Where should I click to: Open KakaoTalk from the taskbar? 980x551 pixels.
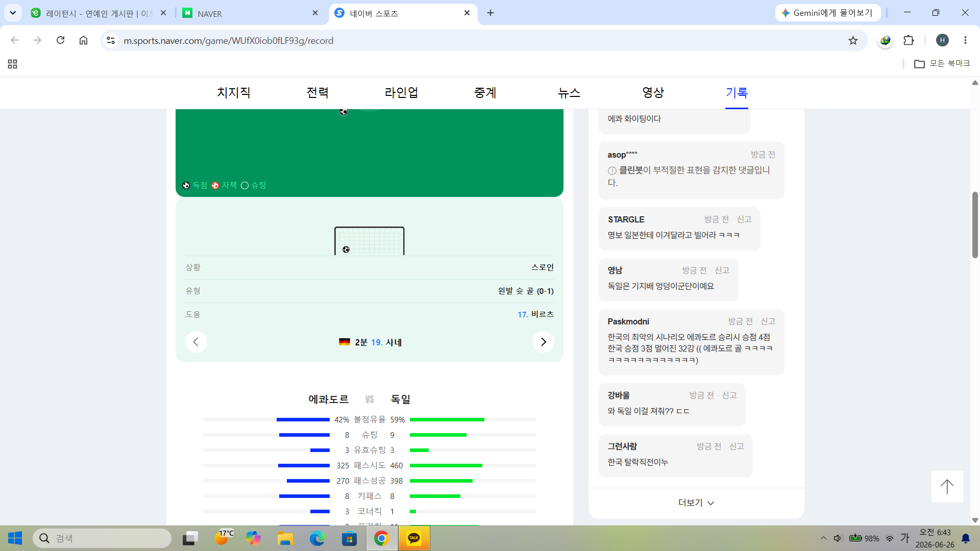(x=414, y=538)
